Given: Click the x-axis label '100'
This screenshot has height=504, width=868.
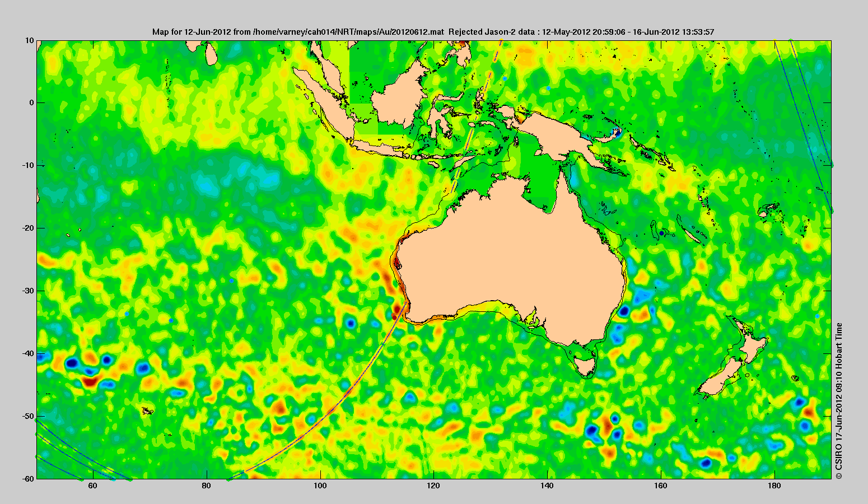Looking at the screenshot, I should coord(320,486).
